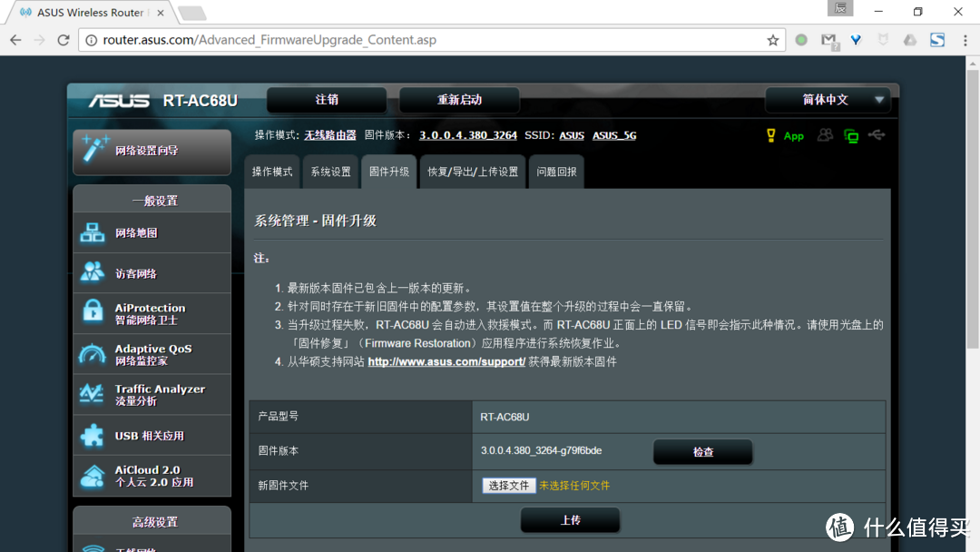The image size is (980, 552).
Task: Click firmware version 3.0.0.4.380_3264 link
Action: point(468,135)
